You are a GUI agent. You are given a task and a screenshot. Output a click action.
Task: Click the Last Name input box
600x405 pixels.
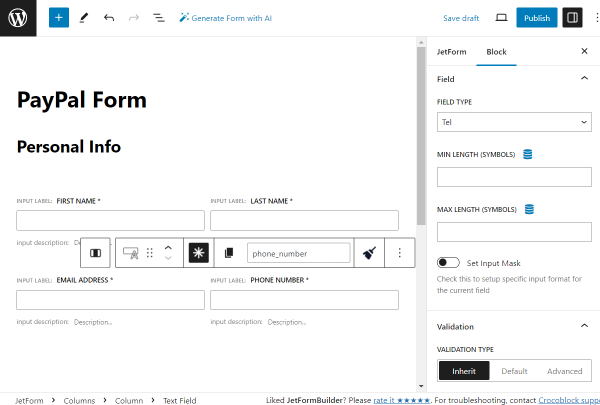tap(304, 220)
